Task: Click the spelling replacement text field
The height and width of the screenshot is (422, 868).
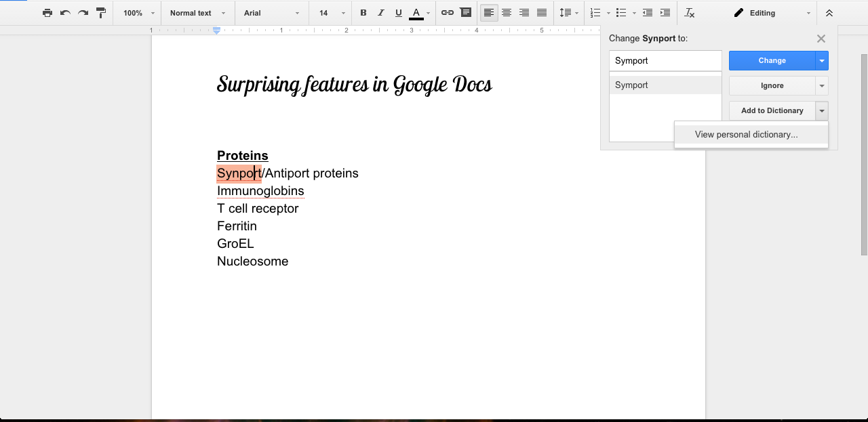Action: pyautogui.click(x=665, y=61)
